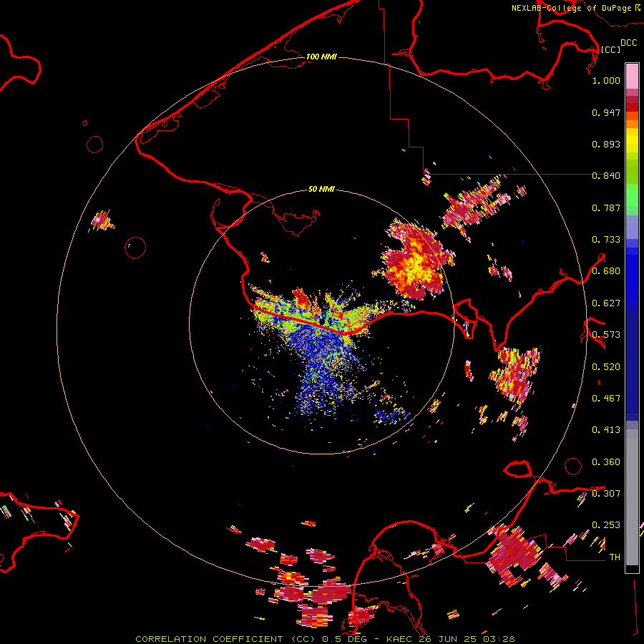Click the 0.573 scale value

click(606, 335)
